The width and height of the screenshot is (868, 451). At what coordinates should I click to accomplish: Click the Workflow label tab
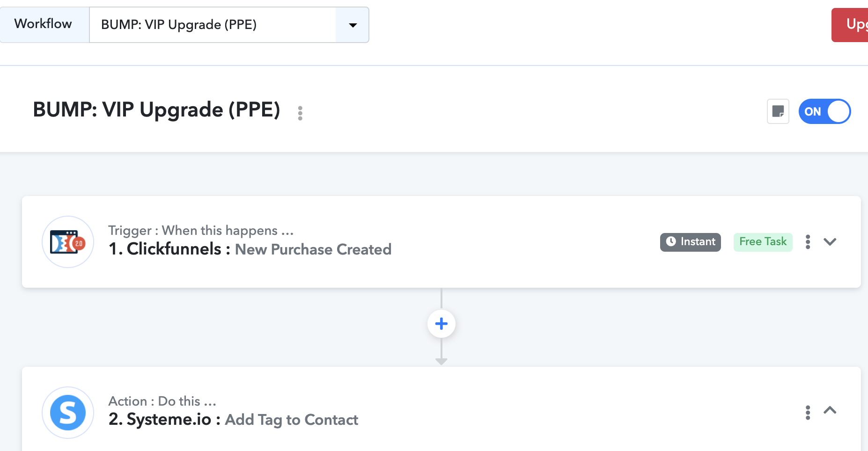[43, 24]
